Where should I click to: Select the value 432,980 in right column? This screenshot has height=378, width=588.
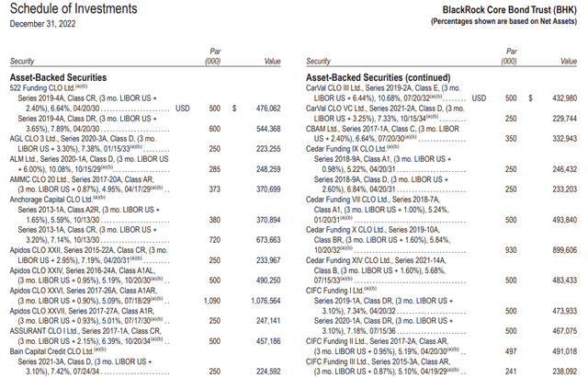pos(564,98)
